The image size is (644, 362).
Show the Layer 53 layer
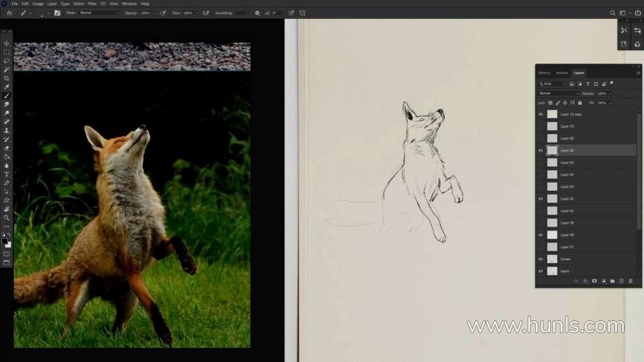tap(541, 126)
